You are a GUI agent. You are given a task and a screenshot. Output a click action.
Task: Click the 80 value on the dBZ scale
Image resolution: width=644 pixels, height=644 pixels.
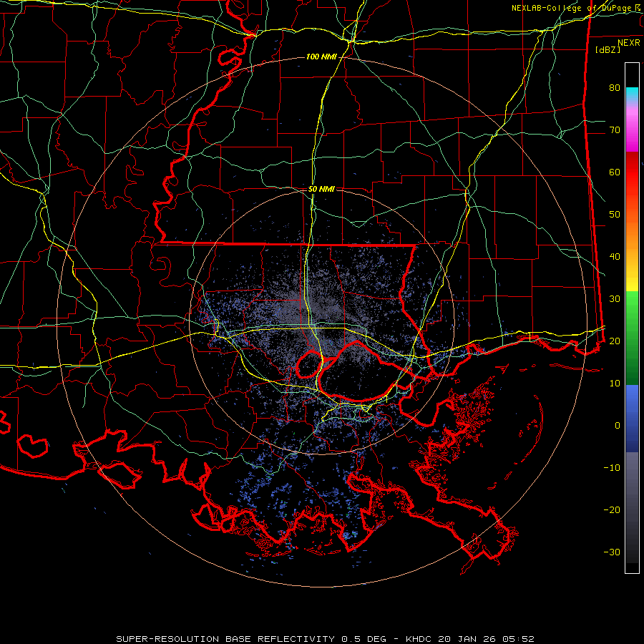(x=615, y=88)
